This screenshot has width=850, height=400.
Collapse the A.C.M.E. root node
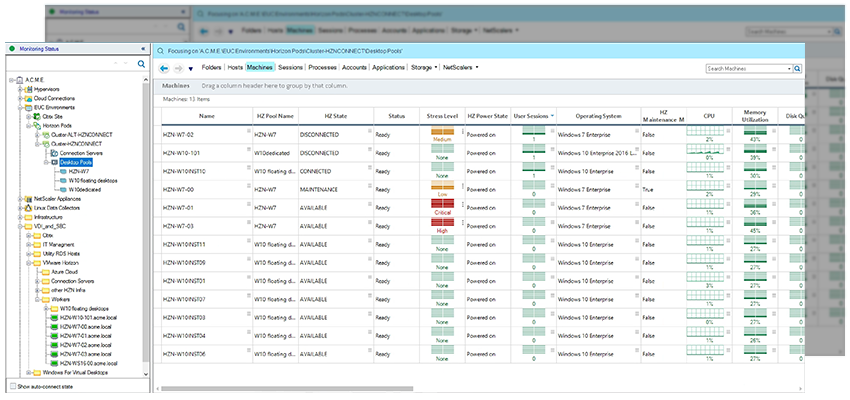(x=12, y=80)
